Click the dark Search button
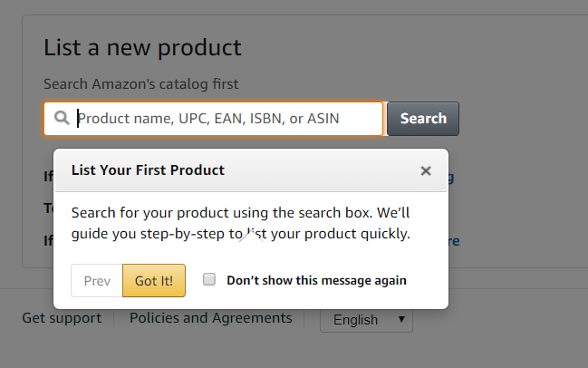 pyautogui.click(x=423, y=119)
